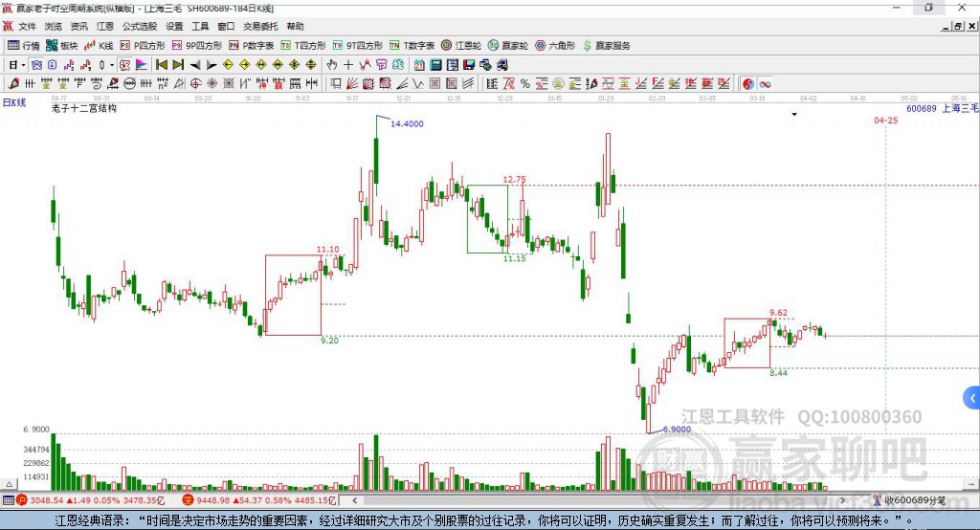Click the 老子十二宫结构 indicator title
Screen dimensions: 980x530
pos(84,108)
